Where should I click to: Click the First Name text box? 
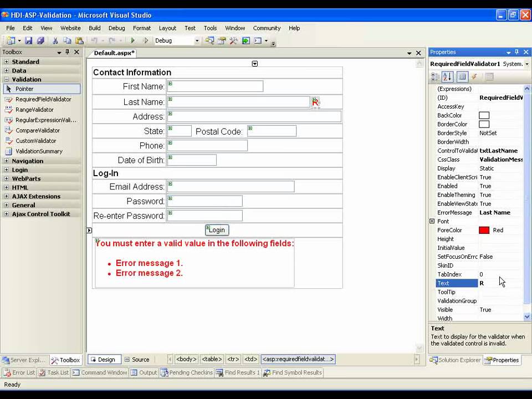216,86
